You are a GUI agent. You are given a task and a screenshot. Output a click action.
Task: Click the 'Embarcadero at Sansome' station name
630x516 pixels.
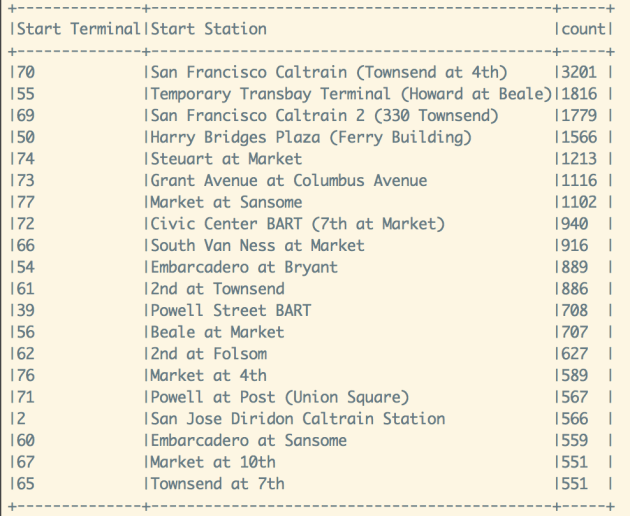pyautogui.click(x=249, y=441)
